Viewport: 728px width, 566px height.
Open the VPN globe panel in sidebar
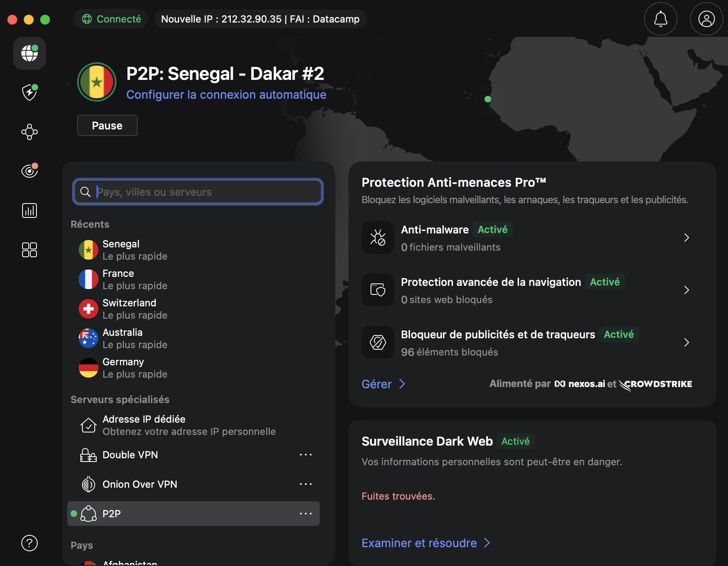[29, 53]
